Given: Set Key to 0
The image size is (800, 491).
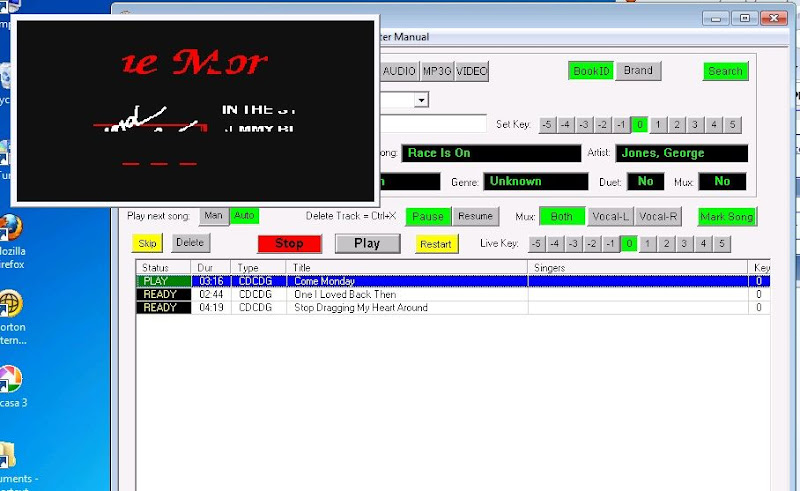Looking at the screenshot, I should pos(640,125).
